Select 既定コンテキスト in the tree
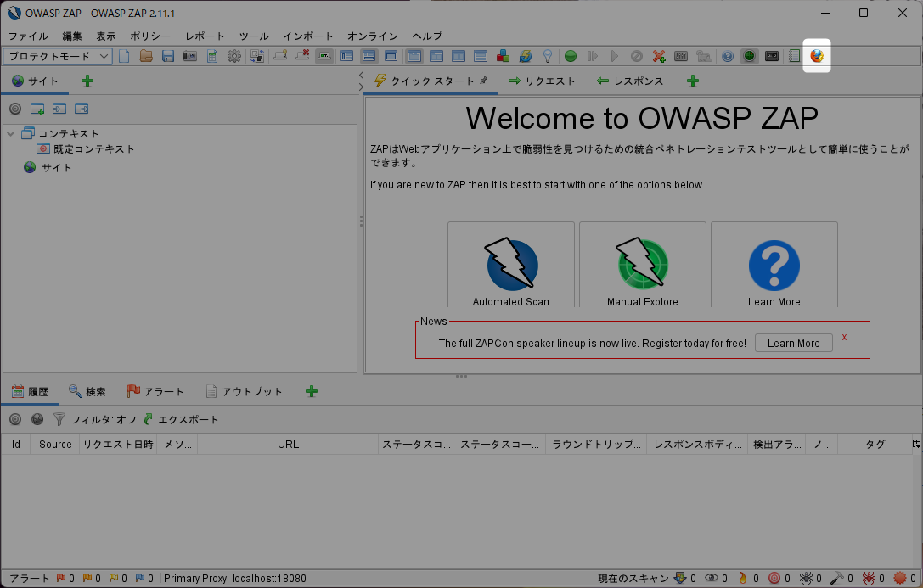Viewport: 923px width, 588px height. (86, 149)
